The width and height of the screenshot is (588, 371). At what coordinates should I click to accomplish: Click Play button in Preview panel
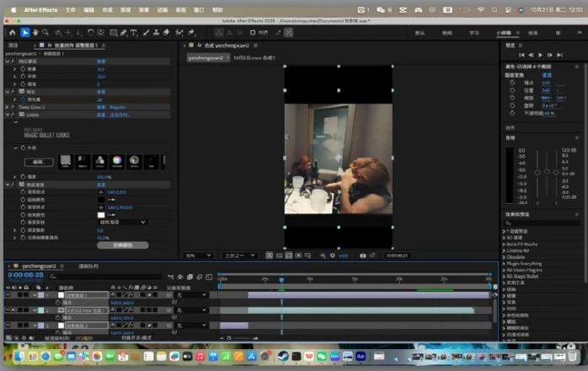coord(540,55)
